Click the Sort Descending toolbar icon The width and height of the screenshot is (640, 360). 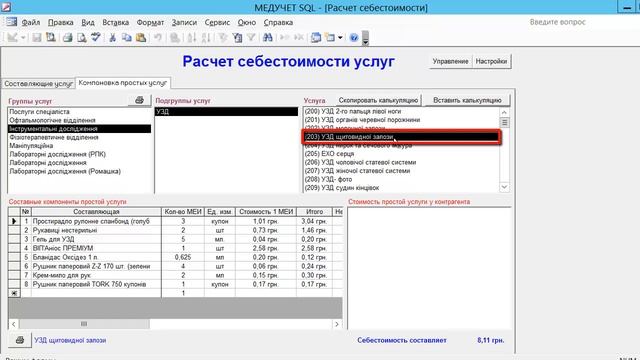tap(206, 38)
